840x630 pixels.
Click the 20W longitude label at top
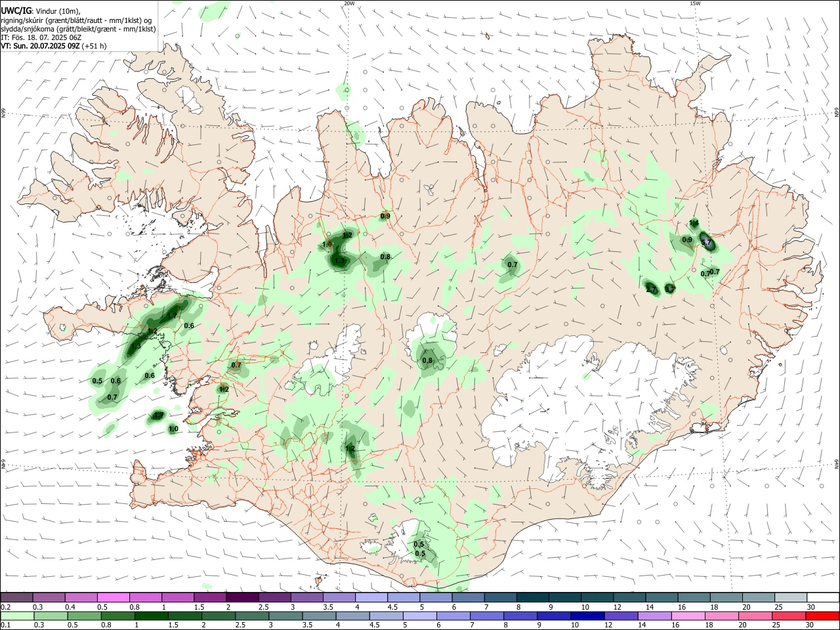349,3
